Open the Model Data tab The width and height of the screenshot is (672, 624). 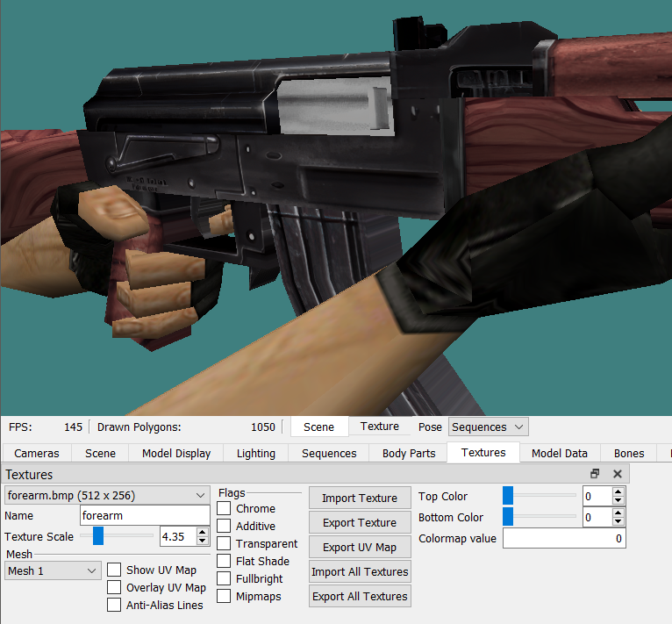pyautogui.click(x=560, y=454)
